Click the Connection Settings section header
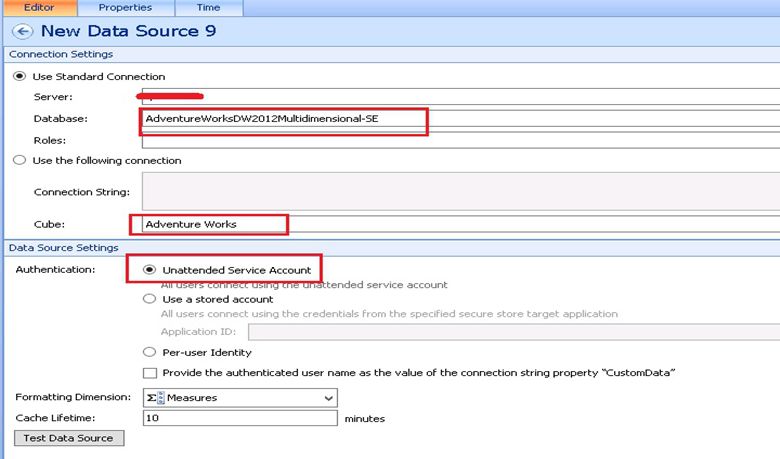The width and height of the screenshot is (780, 459). (61, 54)
